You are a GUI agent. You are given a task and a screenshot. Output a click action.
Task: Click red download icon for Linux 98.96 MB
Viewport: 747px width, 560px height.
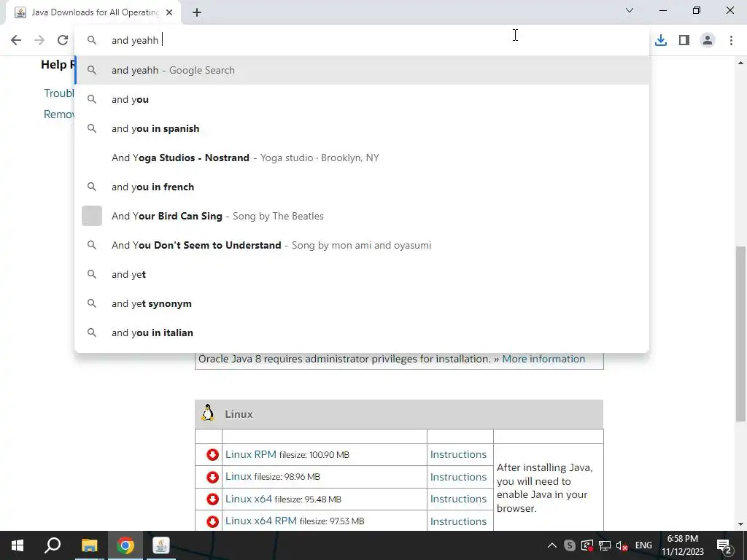212,477
